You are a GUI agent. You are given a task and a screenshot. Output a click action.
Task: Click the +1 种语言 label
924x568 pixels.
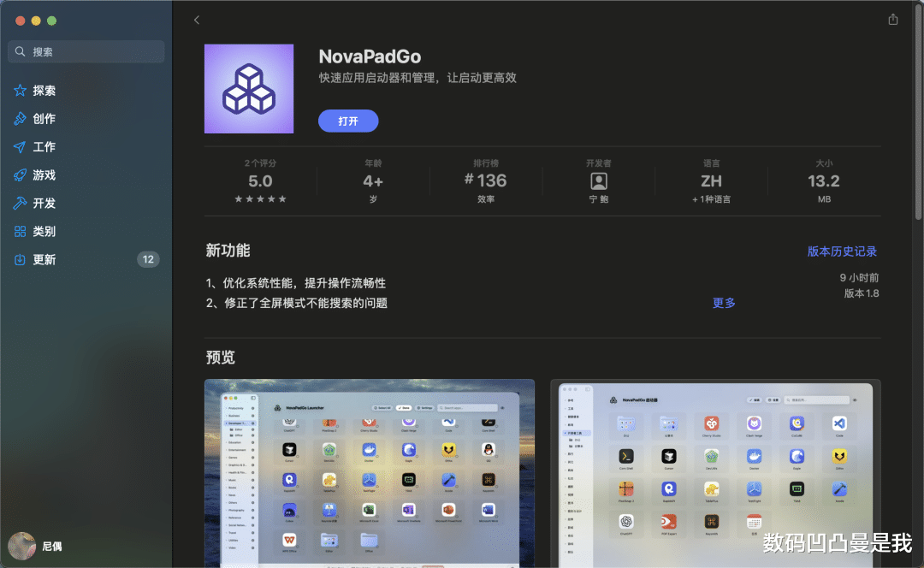(711, 200)
